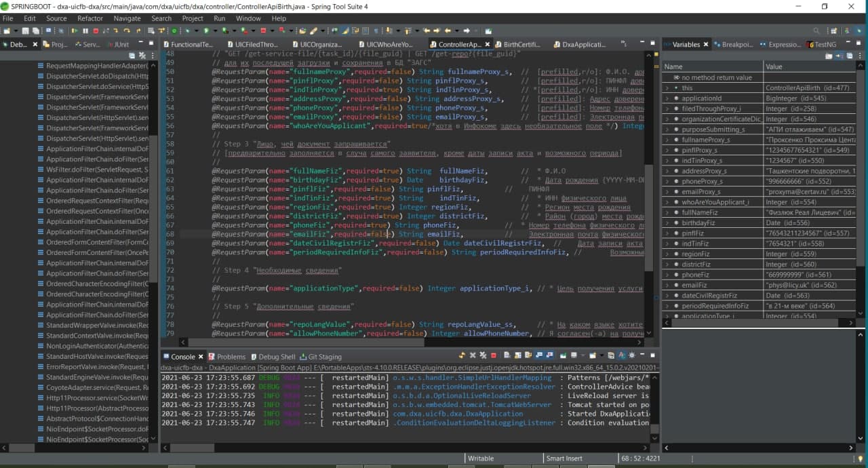Toggle Scroll Lock in the Console view
Image resolution: width=868 pixels, height=468 pixels.
518,356
